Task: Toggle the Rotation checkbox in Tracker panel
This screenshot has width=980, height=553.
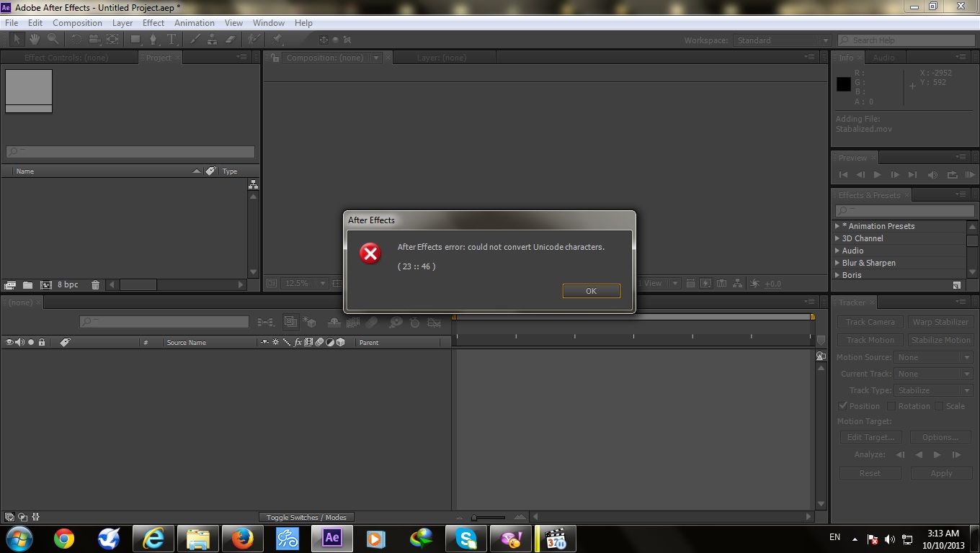Action: (891, 406)
